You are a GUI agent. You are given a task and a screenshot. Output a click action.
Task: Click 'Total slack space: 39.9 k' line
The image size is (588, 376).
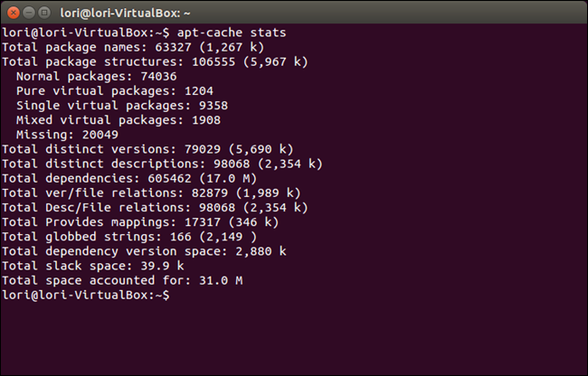tap(93, 266)
